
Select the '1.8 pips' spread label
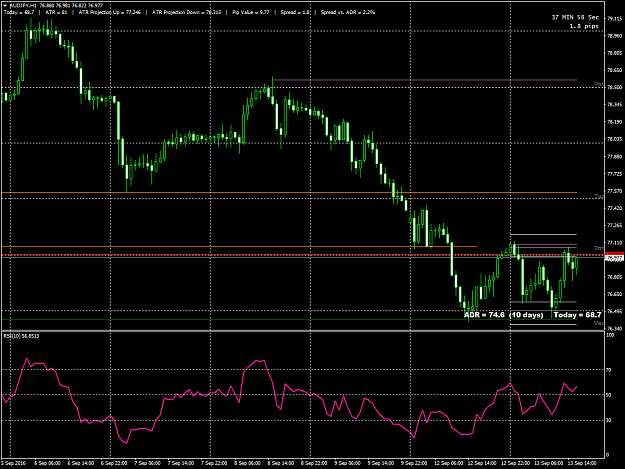584,26
